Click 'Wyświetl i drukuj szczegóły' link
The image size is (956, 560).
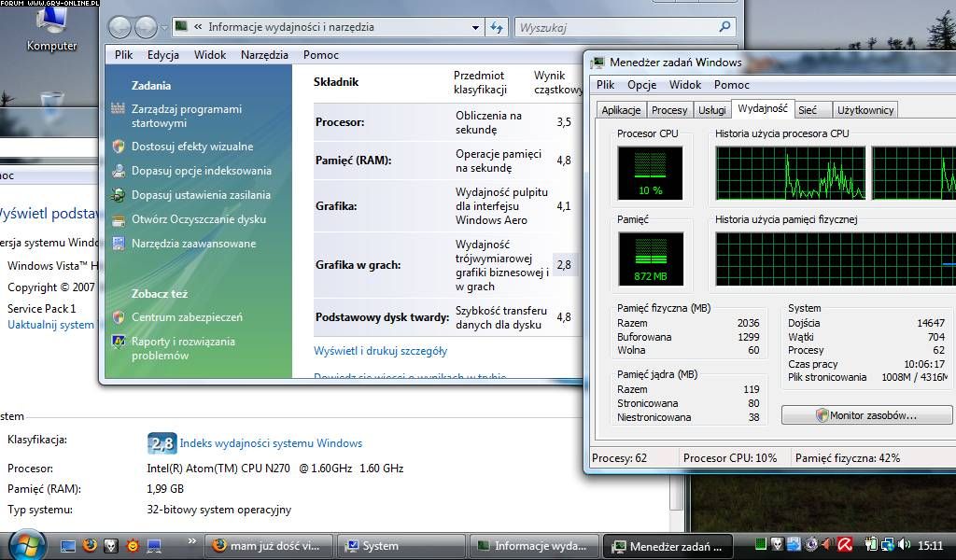point(381,351)
